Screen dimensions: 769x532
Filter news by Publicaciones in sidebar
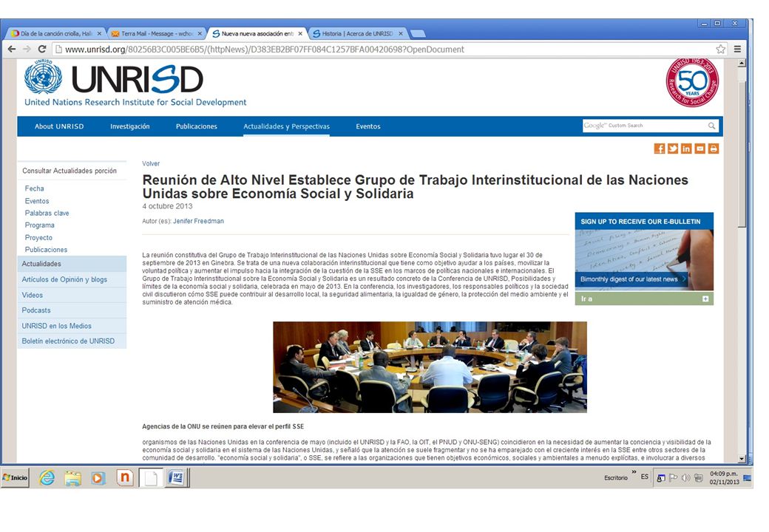click(x=46, y=250)
